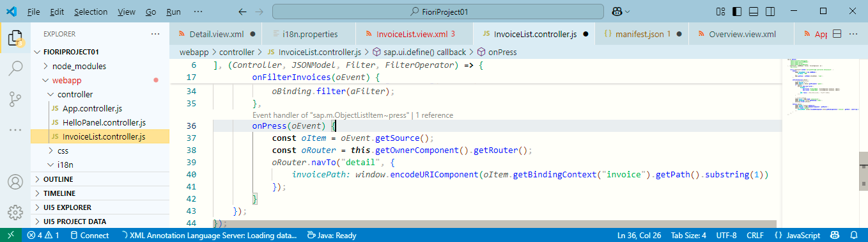Change Tab Size: 4 indentation
868x242 pixels.
[689, 235]
